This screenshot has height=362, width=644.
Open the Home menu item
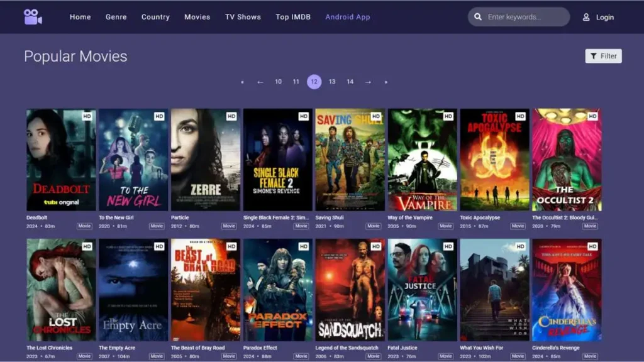pos(80,17)
